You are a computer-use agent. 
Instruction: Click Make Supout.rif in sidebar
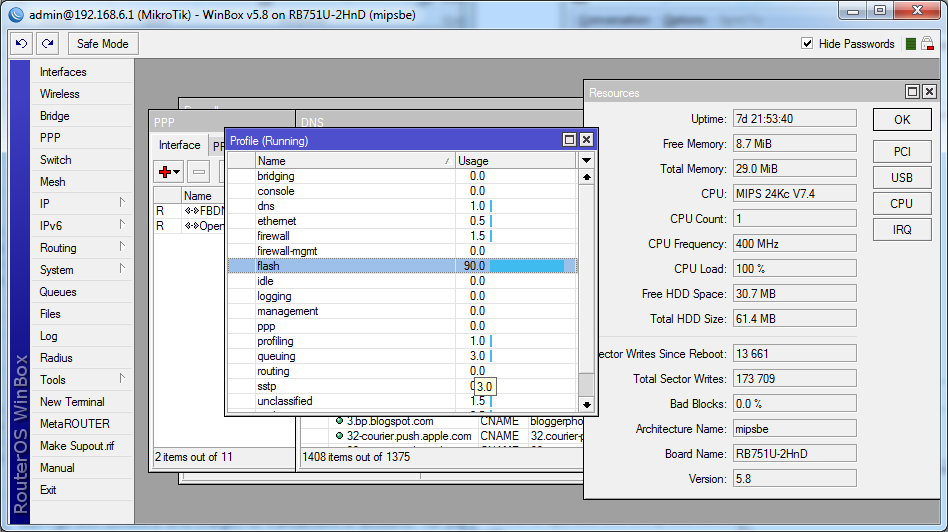pos(81,446)
